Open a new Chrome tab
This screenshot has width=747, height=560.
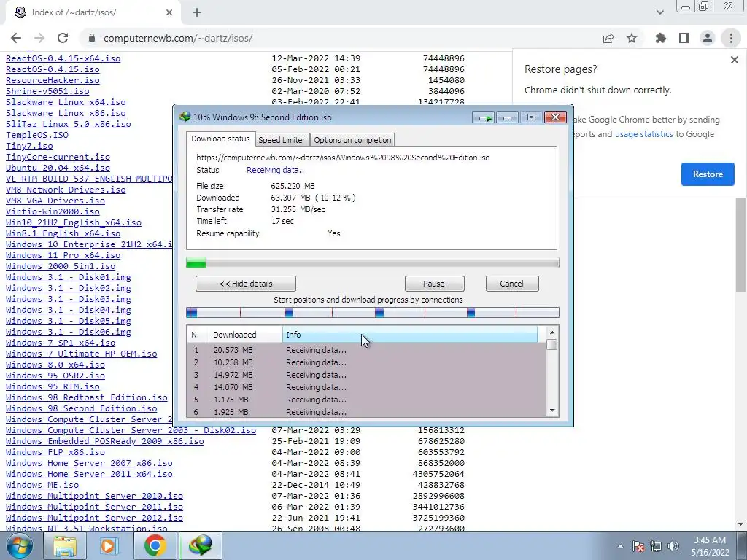point(197,12)
